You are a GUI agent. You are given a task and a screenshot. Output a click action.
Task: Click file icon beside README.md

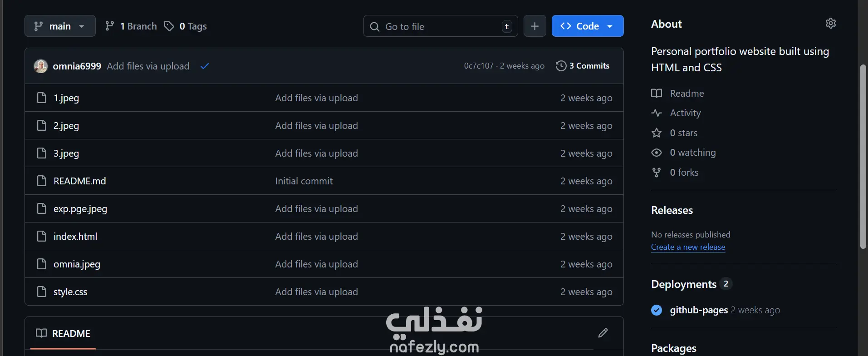coord(41,181)
